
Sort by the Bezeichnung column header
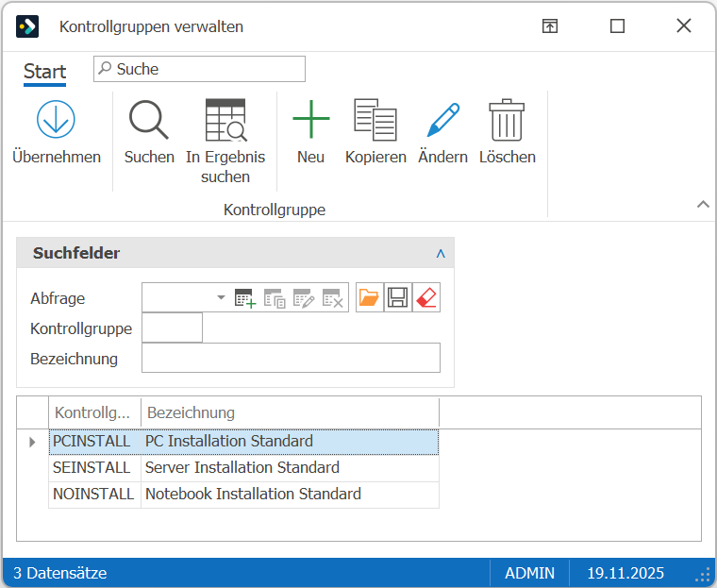290,412
